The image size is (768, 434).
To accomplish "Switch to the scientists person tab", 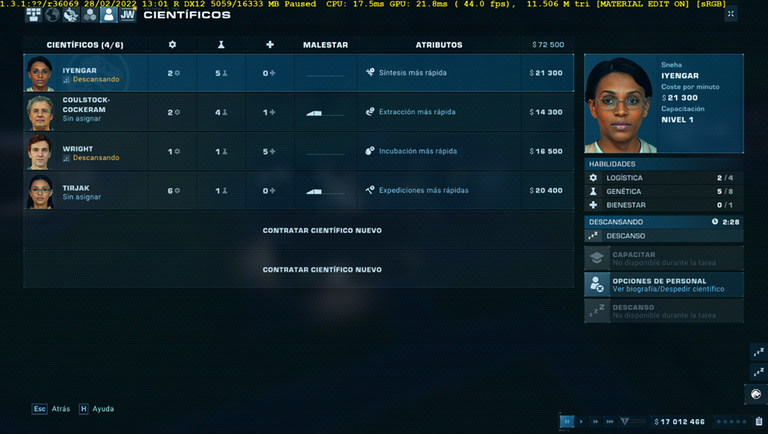I will [108, 15].
